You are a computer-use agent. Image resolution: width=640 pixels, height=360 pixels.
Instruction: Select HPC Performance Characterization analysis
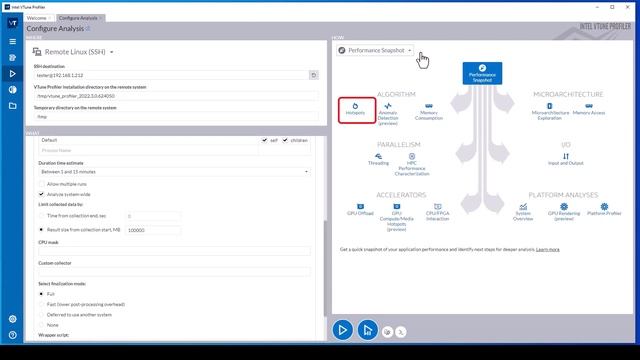[412, 164]
